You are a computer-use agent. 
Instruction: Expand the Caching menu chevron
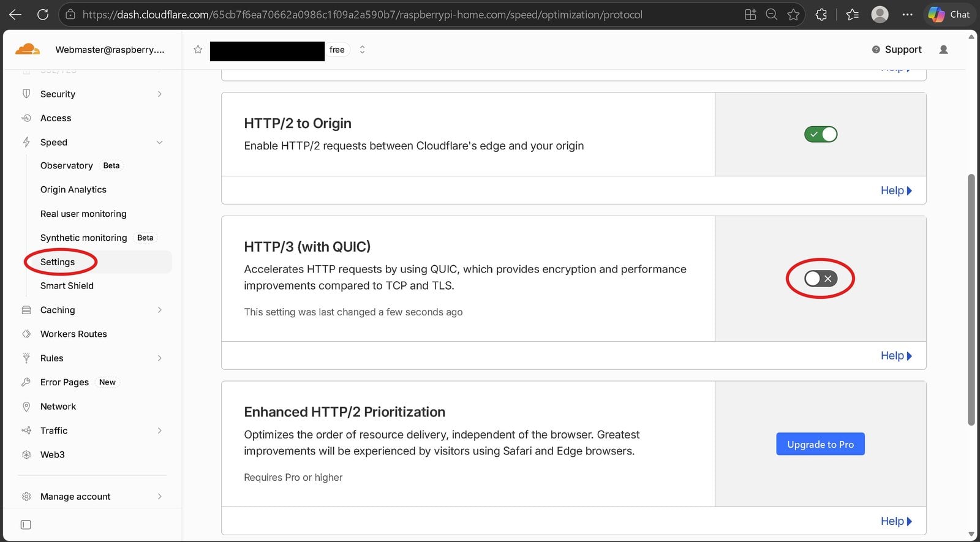pyautogui.click(x=160, y=310)
